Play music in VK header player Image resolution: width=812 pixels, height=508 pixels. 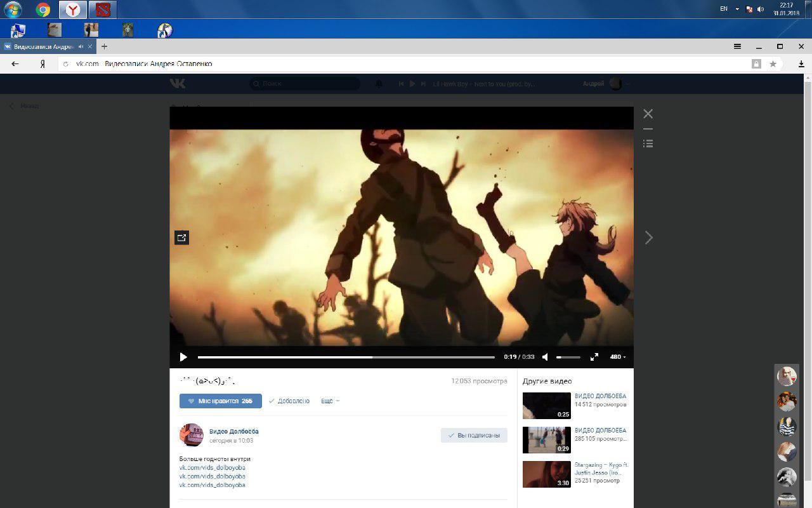412,84
